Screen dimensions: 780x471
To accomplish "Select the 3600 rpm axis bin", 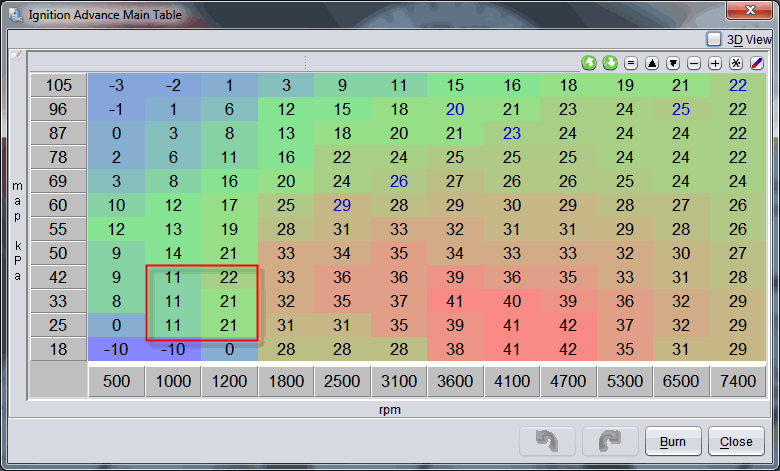I will [455, 381].
